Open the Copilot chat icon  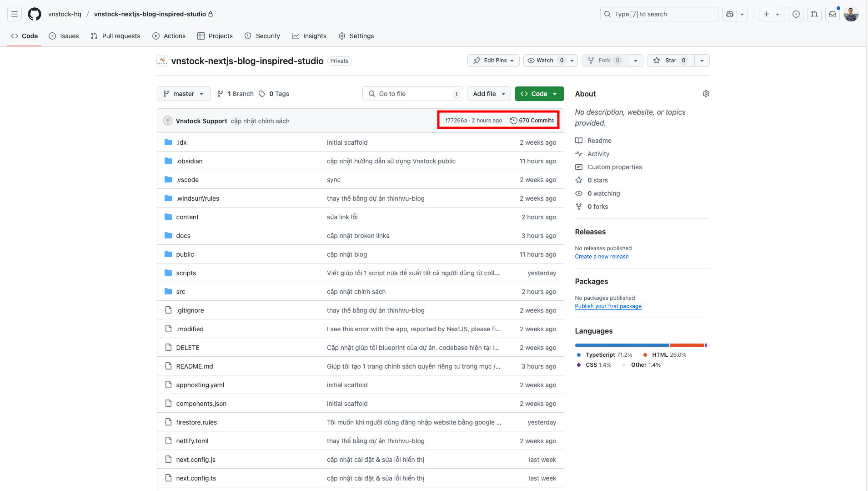click(730, 14)
